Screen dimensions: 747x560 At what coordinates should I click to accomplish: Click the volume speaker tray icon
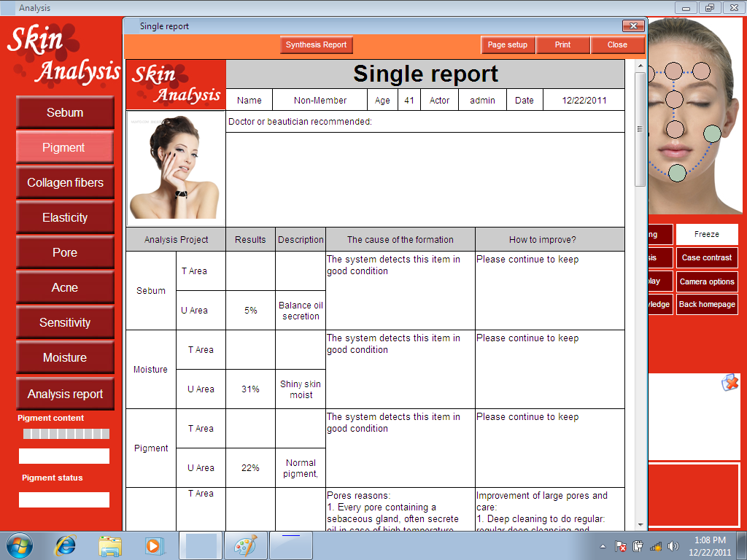(x=673, y=546)
